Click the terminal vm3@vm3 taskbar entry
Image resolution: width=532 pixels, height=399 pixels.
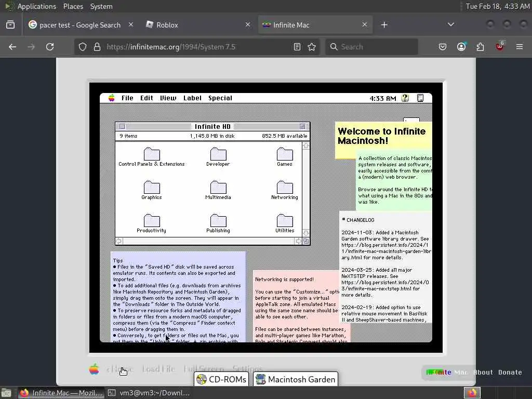[149, 393]
